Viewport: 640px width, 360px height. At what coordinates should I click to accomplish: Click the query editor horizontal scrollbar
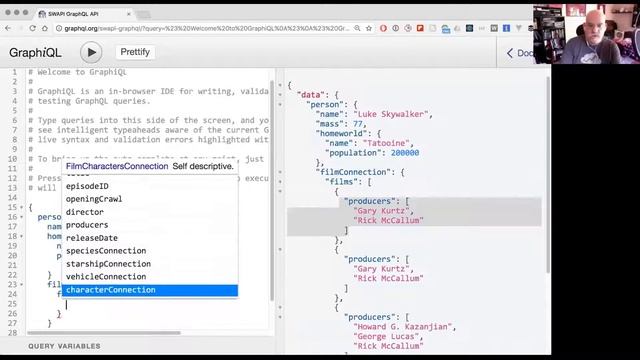(x=104, y=333)
